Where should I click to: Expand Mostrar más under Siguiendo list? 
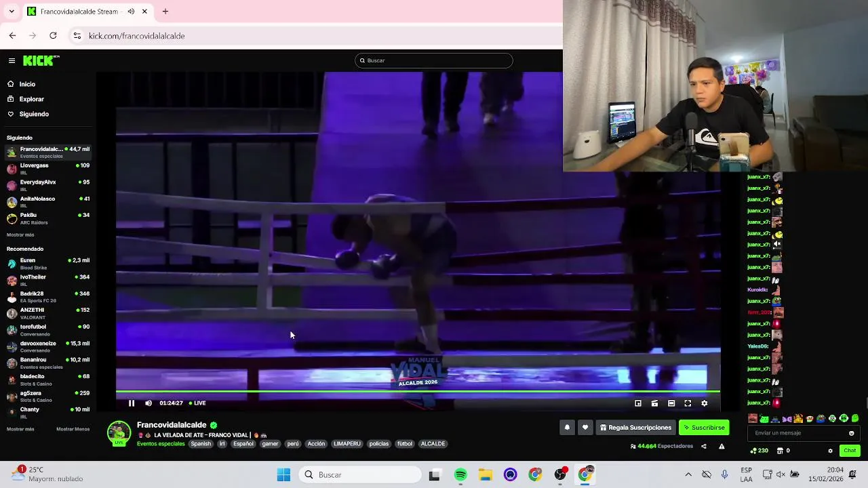point(20,235)
